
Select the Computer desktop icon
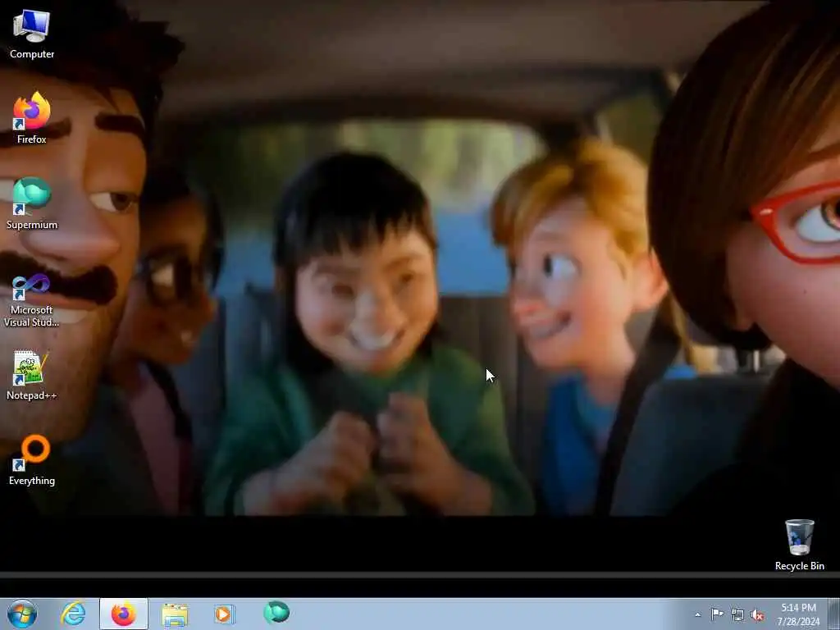tap(32, 34)
